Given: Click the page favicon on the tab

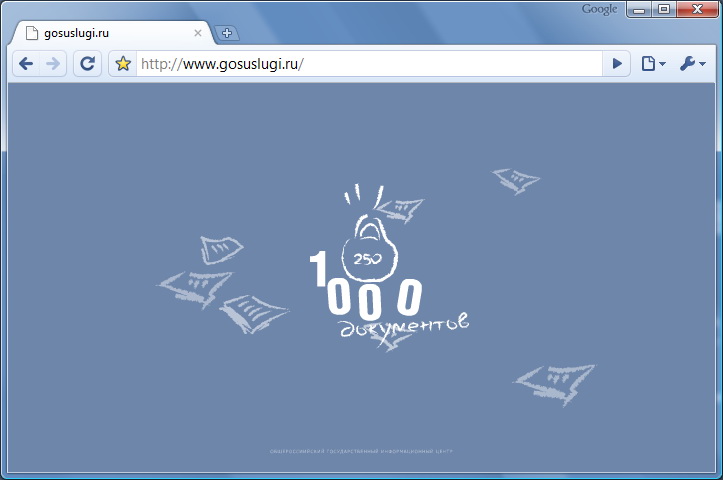Looking at the screenshot, I should click(31, 33).
